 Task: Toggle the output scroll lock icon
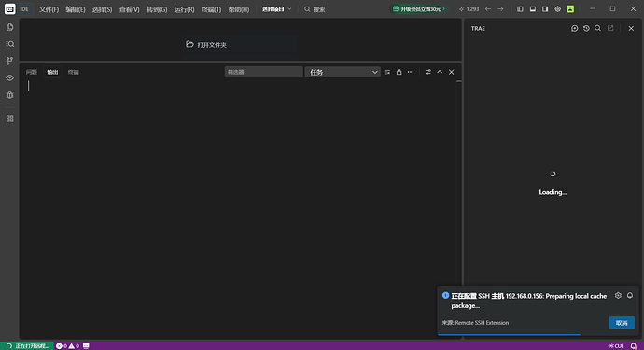point(399,72)
